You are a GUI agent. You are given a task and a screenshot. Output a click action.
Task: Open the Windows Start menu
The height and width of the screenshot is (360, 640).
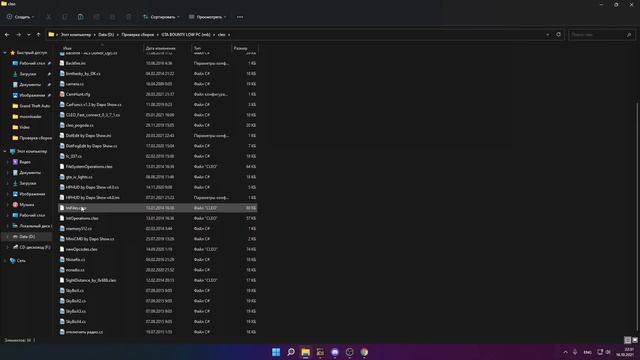276,352
